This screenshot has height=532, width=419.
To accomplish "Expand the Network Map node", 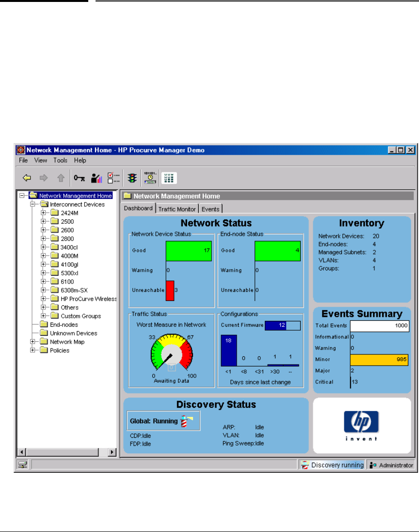I will point(33,341).
